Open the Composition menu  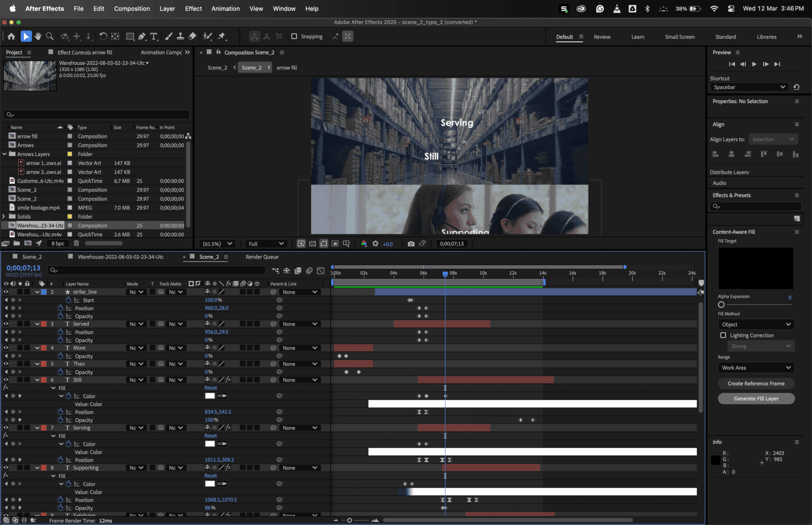tap(132, 9)
